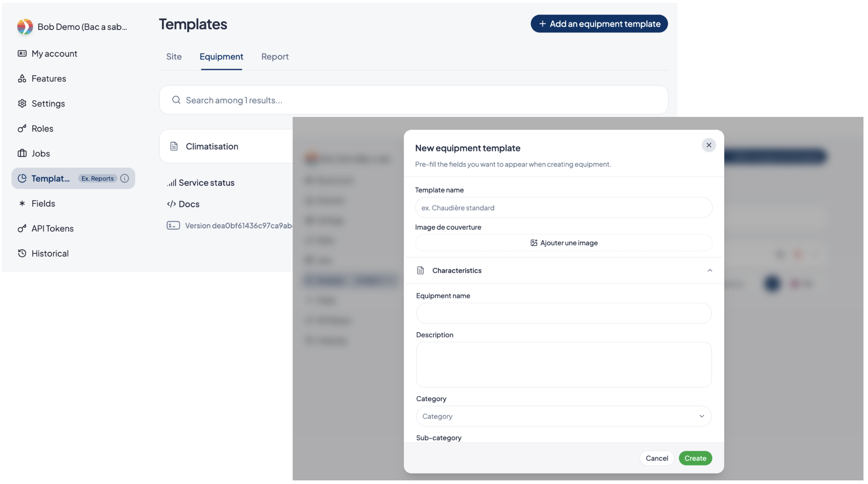Click the Version dea0bf61436c97ca9ab text
Screen dimensions: 868x484
[239, 226]
